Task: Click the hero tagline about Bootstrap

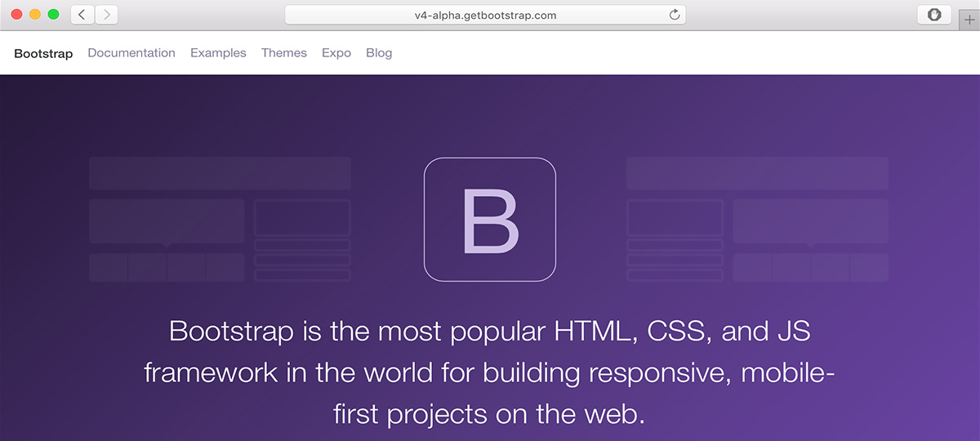Action: [490, 373]
